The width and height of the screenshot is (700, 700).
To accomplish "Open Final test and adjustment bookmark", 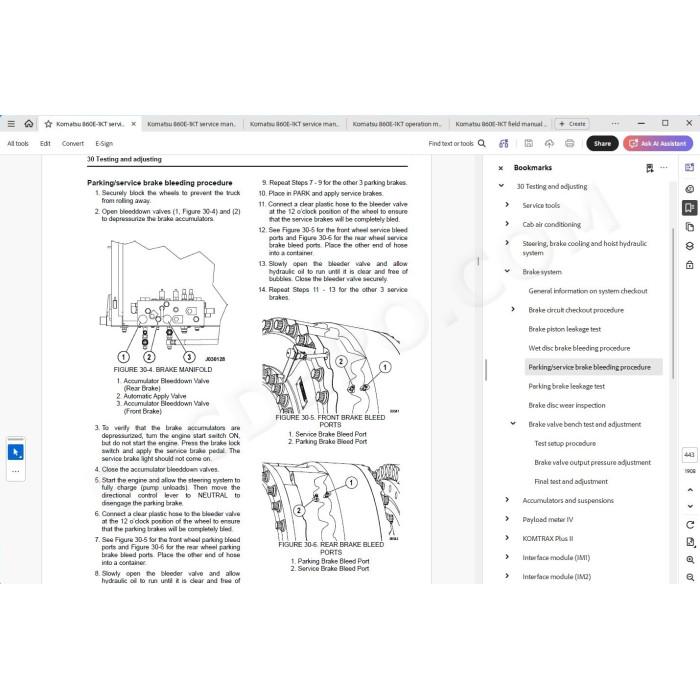I will pos(571,482).
